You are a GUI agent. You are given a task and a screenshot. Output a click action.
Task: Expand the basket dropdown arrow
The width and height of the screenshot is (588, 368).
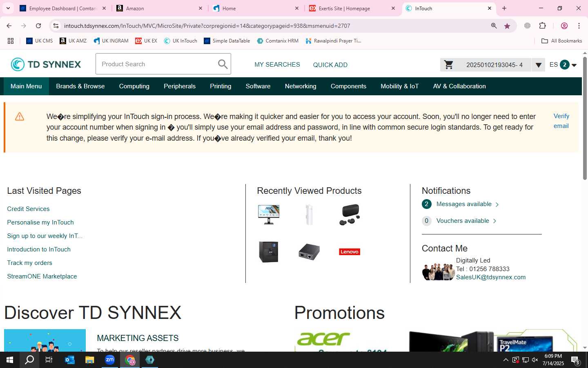(x=538, y=65)
